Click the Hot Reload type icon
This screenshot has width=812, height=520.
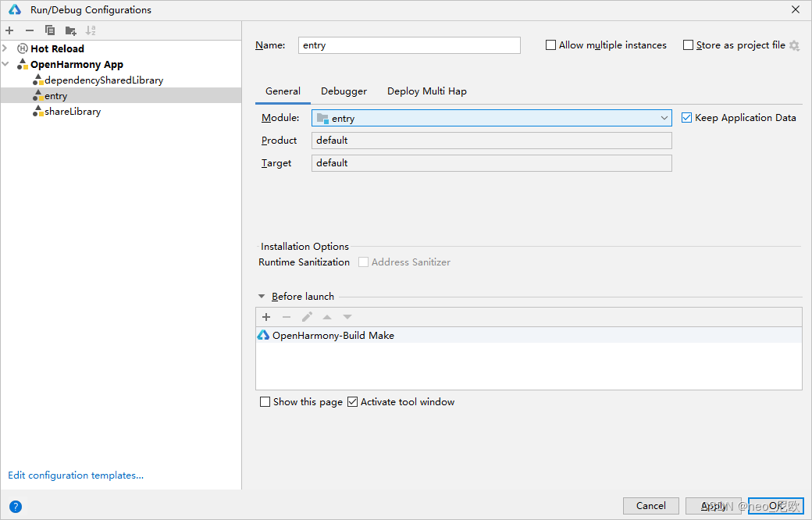click(x=23, y=48)
